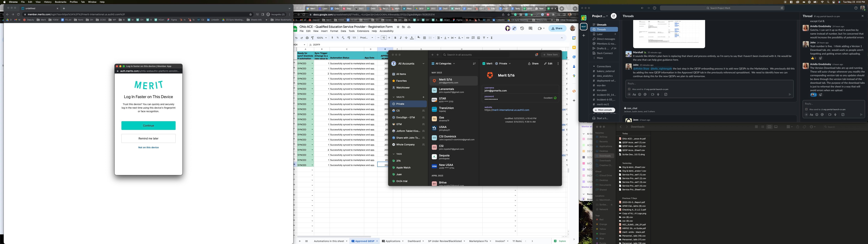This screenshot has width=868, height=244.
Task: Open the Private vault dropdown in item detail
Action: pos(503,64)
